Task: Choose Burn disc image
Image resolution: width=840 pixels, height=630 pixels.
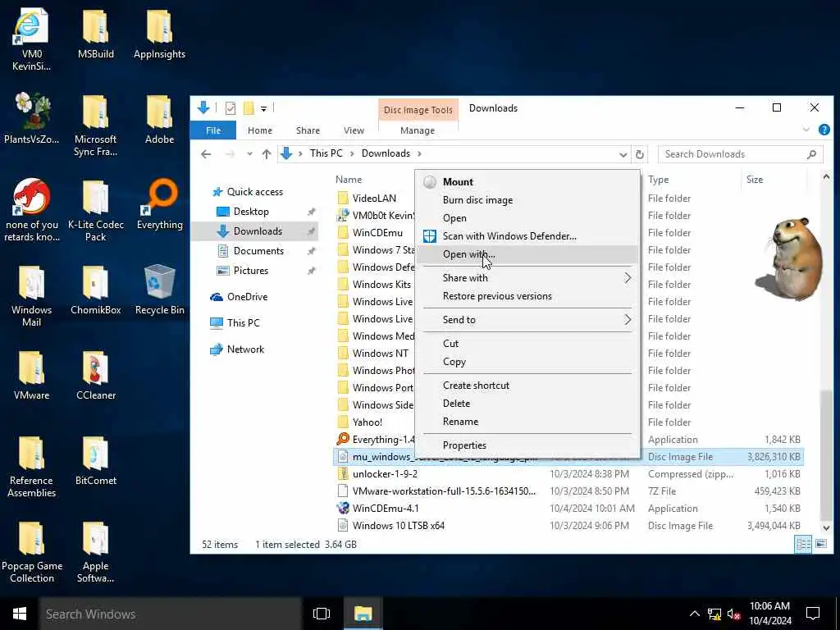Action: [527, 200]
